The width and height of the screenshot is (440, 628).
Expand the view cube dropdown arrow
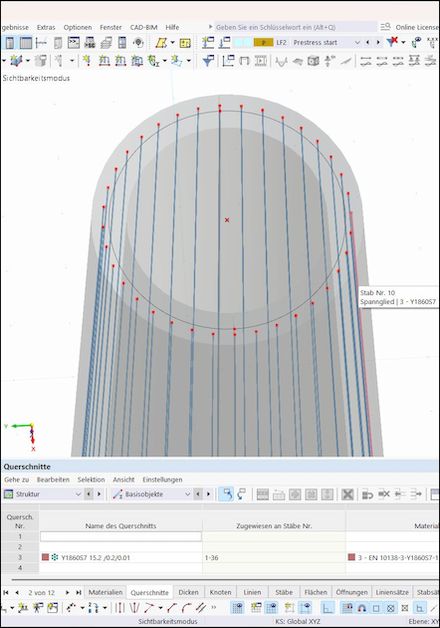point(28,61)
